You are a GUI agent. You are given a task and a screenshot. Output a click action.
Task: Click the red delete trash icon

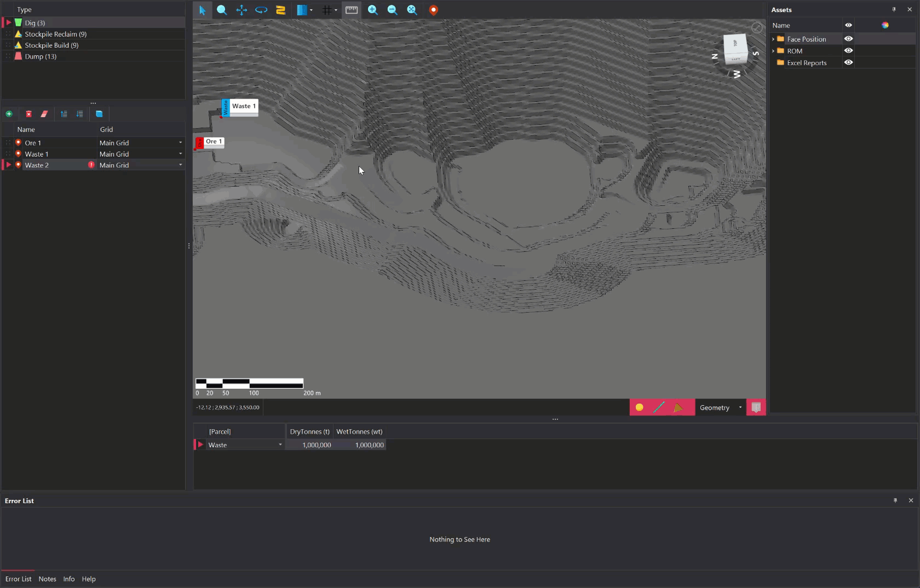coord(28,114)
